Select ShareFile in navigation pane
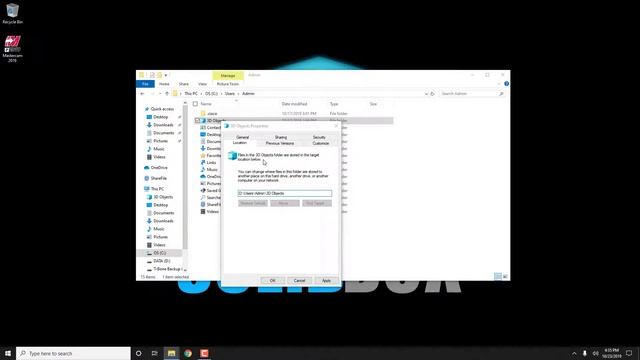This screenshot has width=640, height=360. (x=156, y=178)
